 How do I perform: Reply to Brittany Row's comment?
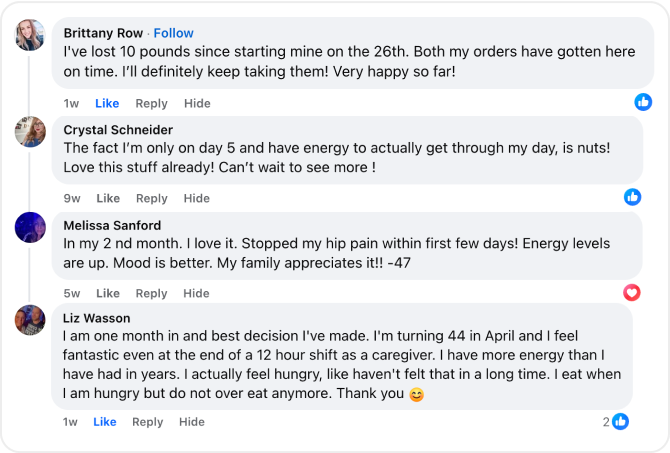151,104
